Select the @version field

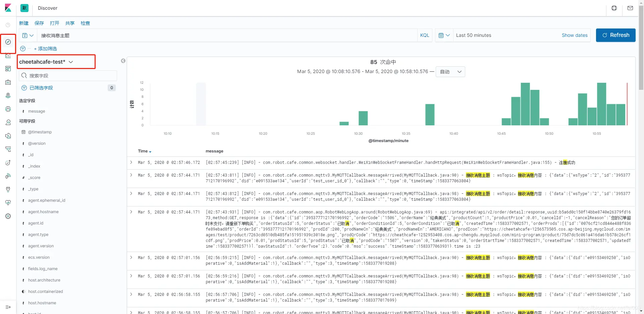pos(37,143)
